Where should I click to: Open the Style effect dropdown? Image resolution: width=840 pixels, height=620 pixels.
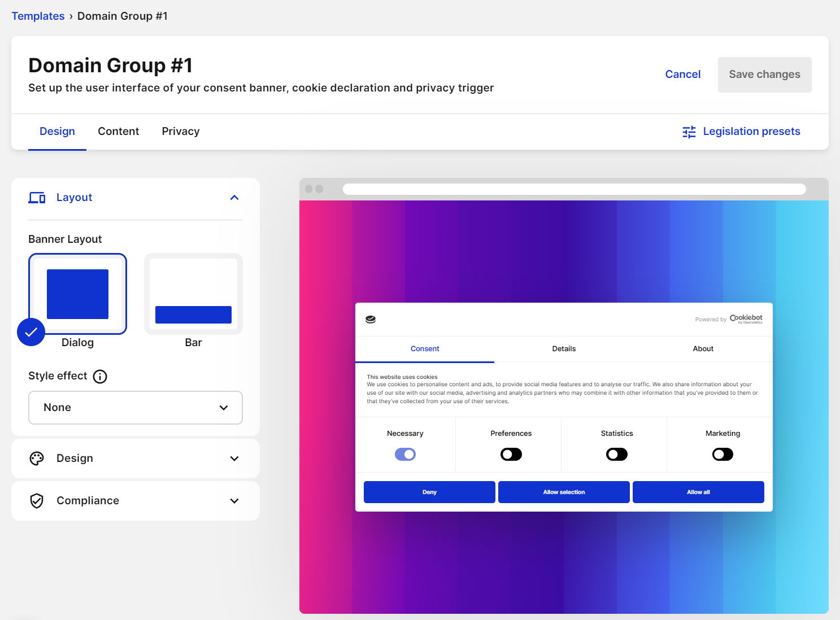(x=136, y=408)
